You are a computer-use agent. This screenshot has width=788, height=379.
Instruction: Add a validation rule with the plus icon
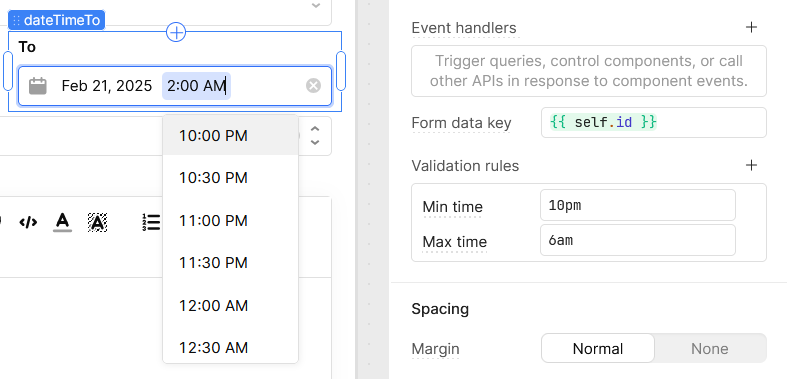[x=751, y=165]
